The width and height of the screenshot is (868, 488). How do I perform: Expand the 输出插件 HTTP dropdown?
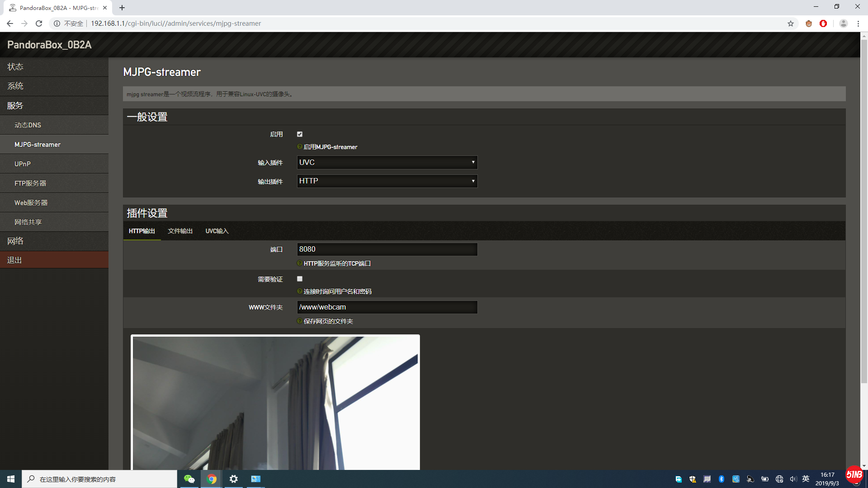(x=387, y=181)
